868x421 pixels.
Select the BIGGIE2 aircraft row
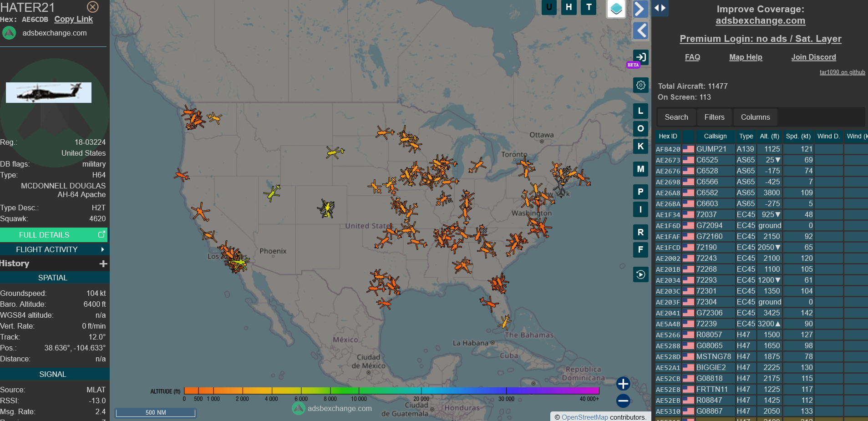(x=761, y=367)
